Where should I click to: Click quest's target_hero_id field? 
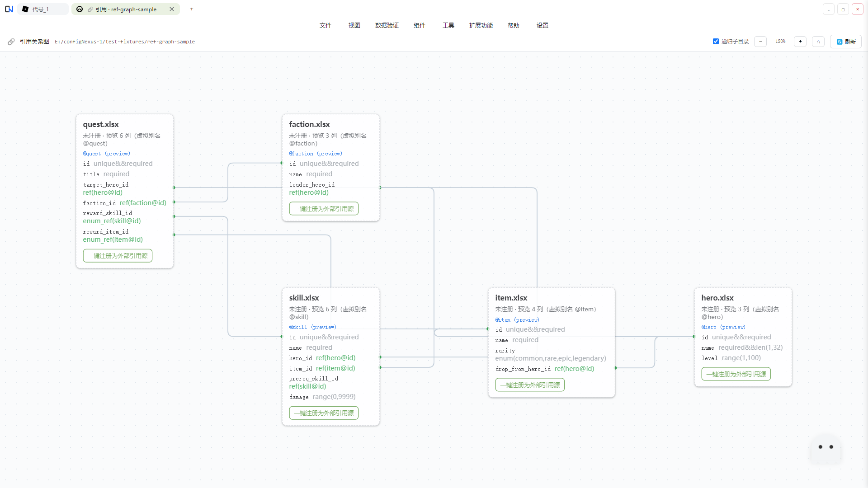point(125,188)
